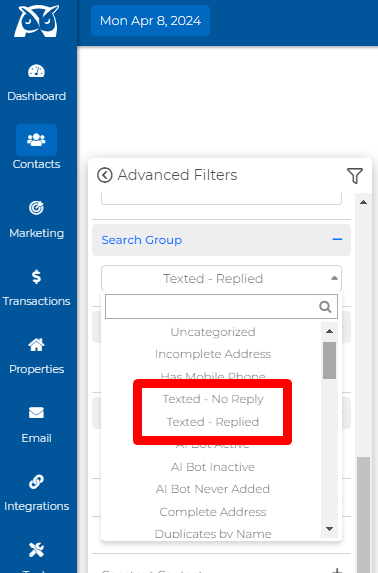Click dropdown list scroll up arrow
The width and height of the screenshot is (378, 573).
(329, 331)
